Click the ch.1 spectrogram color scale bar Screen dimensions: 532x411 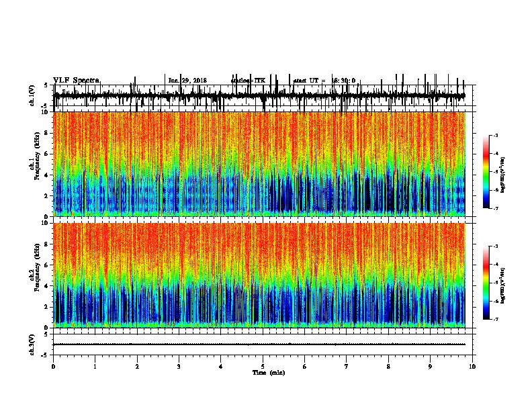pyautogui.click(x=486, y=172)
